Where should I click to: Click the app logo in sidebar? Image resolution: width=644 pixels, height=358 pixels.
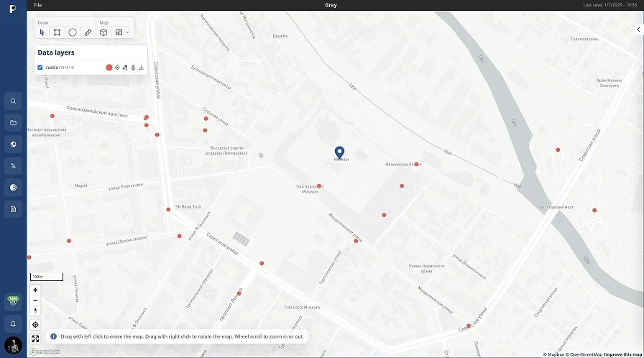coord(13,9)
